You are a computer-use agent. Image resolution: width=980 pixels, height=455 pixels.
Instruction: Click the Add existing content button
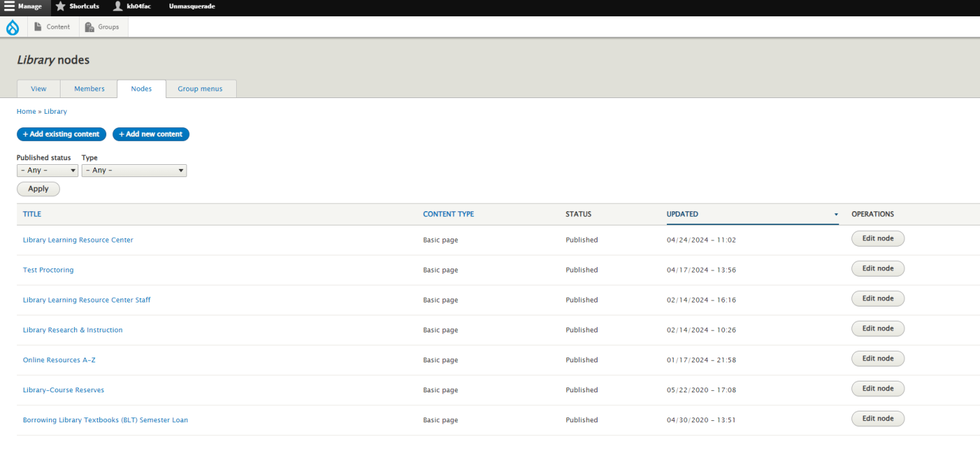(61, 134)
